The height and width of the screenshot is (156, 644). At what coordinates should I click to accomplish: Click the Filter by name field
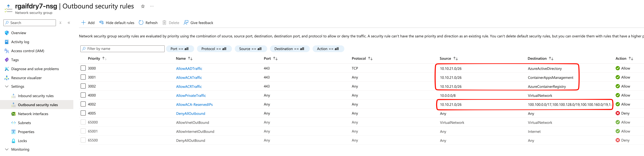123,49
